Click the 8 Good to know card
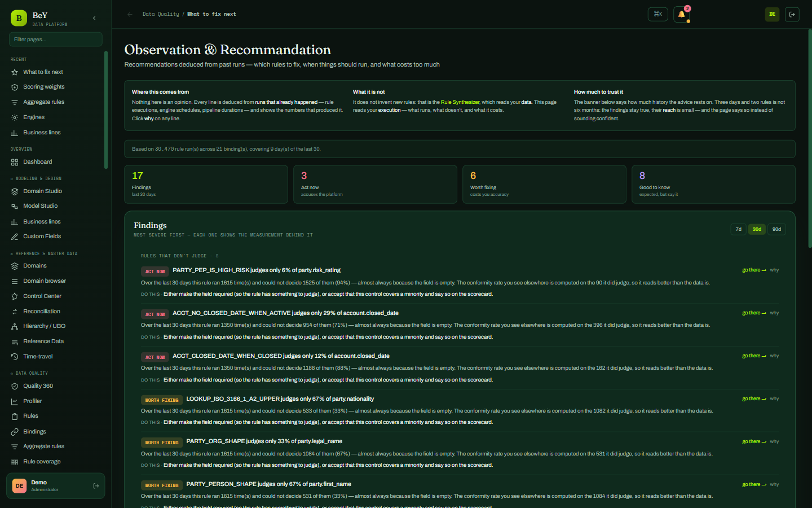This screenshot has width=812, height=508. tap(713, 185)
